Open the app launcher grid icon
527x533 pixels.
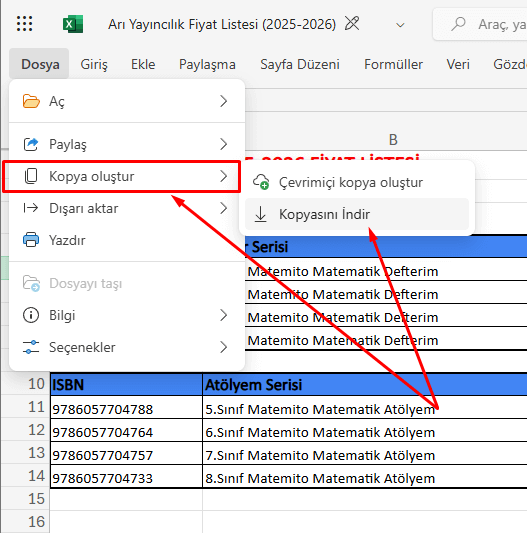[24, 24]
